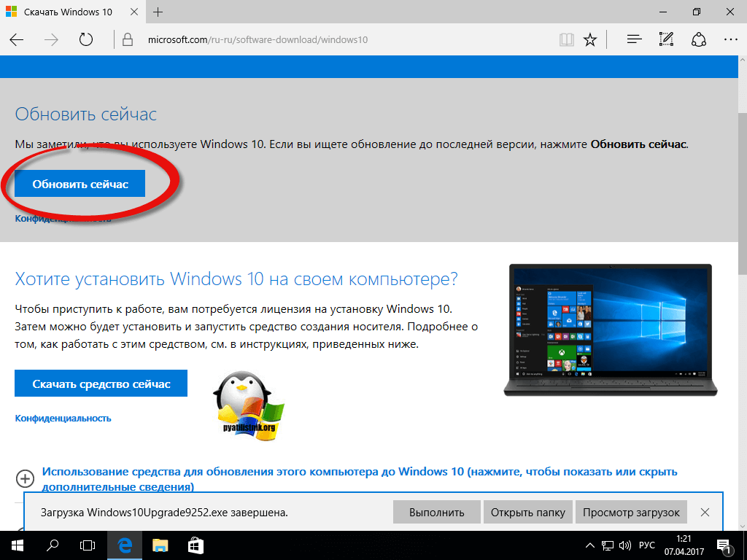Viewport: 747px width, 560px height.
Task: Click Просмотр загрузок button
Action: pos(631,513)
